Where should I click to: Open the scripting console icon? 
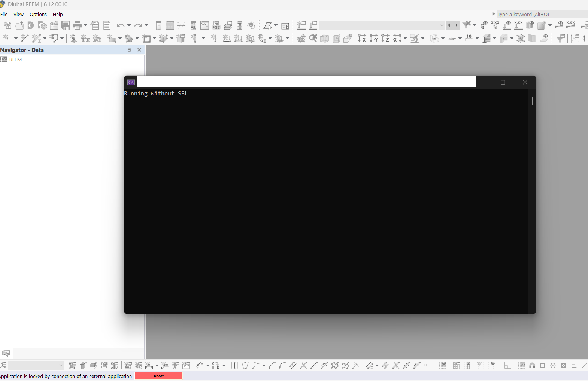pyautogui.click(x=204, y=25)
